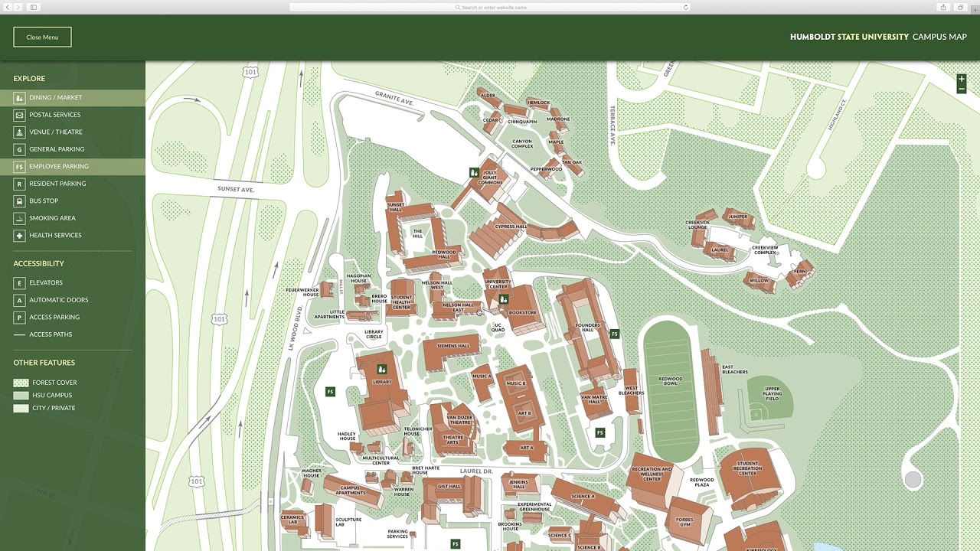Click dining marker at Jolly Giant Commons
This screenshot has width=980, height=551.
(474, 173)
